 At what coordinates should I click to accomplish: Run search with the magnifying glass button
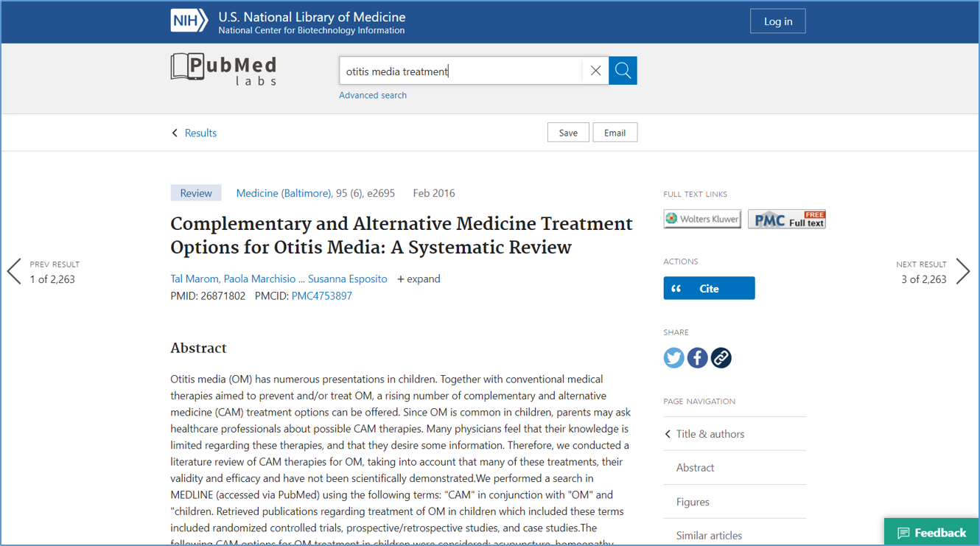[x=623, y=71]
